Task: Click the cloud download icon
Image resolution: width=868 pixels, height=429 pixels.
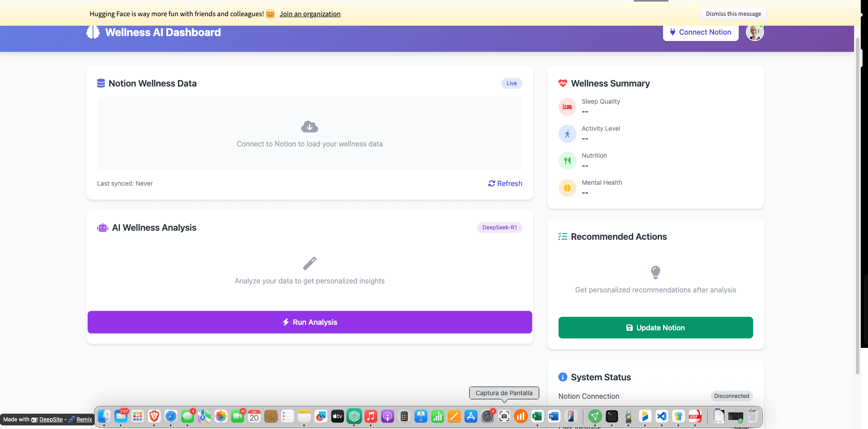Action: tap(309, 127)
